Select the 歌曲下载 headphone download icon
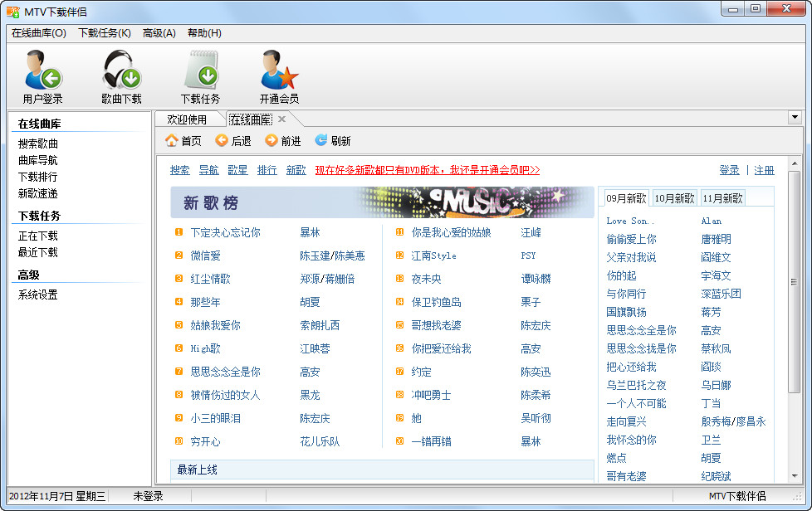 (120, 75)
